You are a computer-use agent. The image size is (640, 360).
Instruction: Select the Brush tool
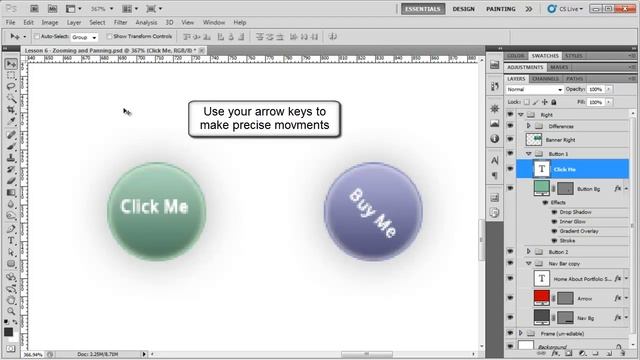click(11, 146)
